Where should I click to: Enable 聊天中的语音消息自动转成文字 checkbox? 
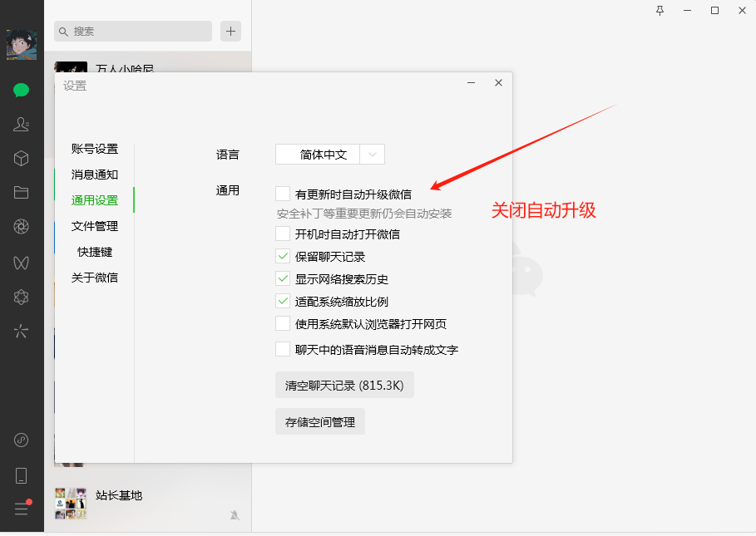click(x=283, y=349)
